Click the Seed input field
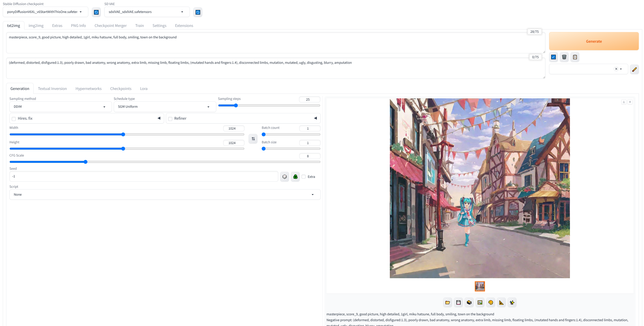 (144, 176)
